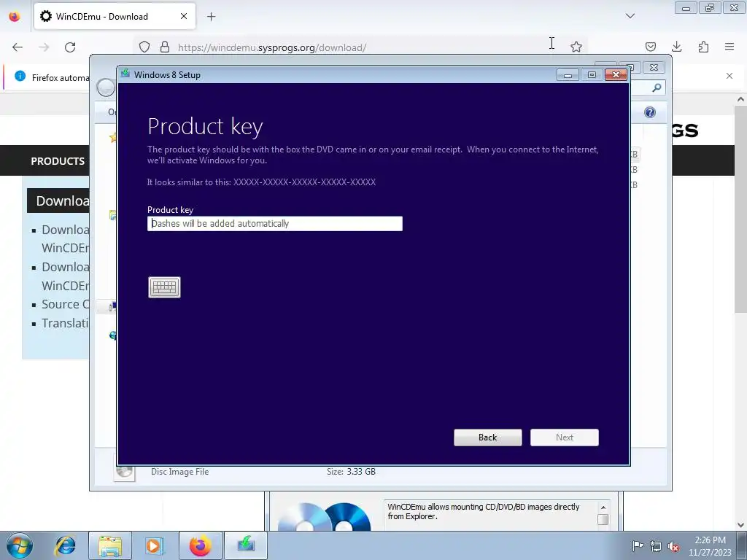Click the Product key input field
747x560 pixels.
coord(275,223)
